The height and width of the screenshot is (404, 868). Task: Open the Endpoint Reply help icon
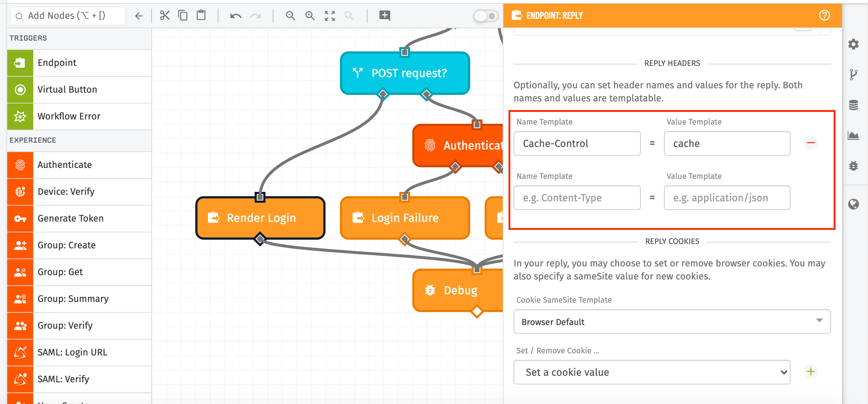pos(825,16)
